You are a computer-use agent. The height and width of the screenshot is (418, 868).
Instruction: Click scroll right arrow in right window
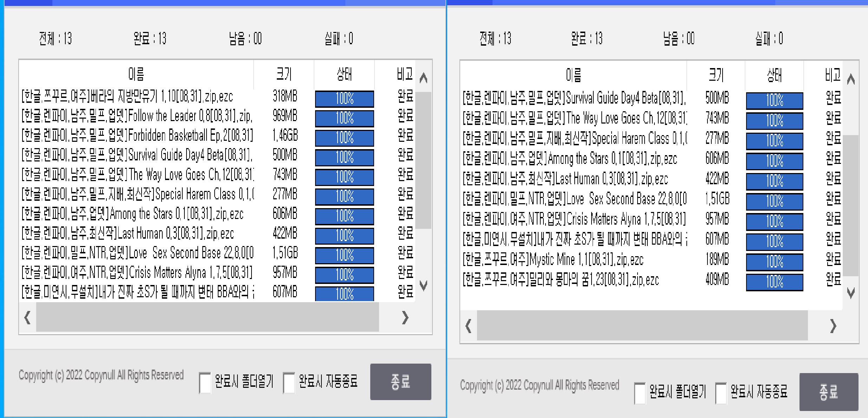tap(833, 326)
